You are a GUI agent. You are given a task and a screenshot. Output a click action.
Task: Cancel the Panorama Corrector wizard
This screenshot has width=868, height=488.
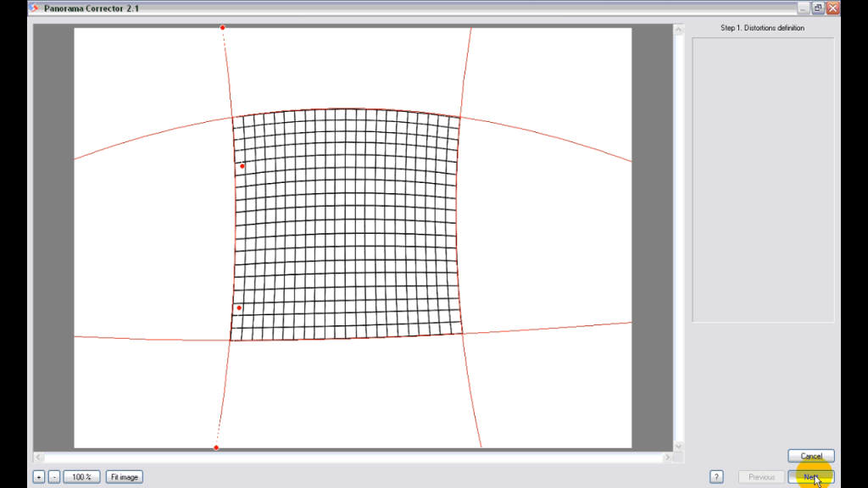tap(810, 456)
